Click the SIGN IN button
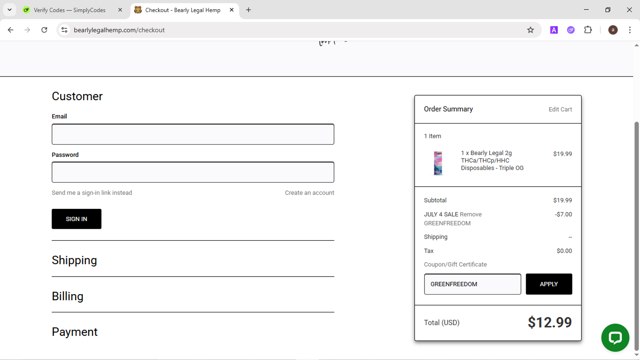Image resolution: width=640 pixels, height=360 pixels. point(76,219)
